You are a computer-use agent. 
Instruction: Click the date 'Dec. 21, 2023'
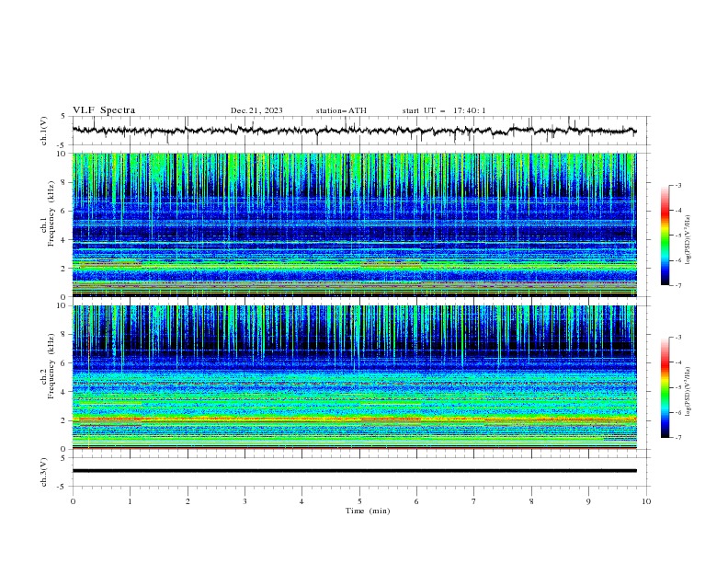click(256, 110)
